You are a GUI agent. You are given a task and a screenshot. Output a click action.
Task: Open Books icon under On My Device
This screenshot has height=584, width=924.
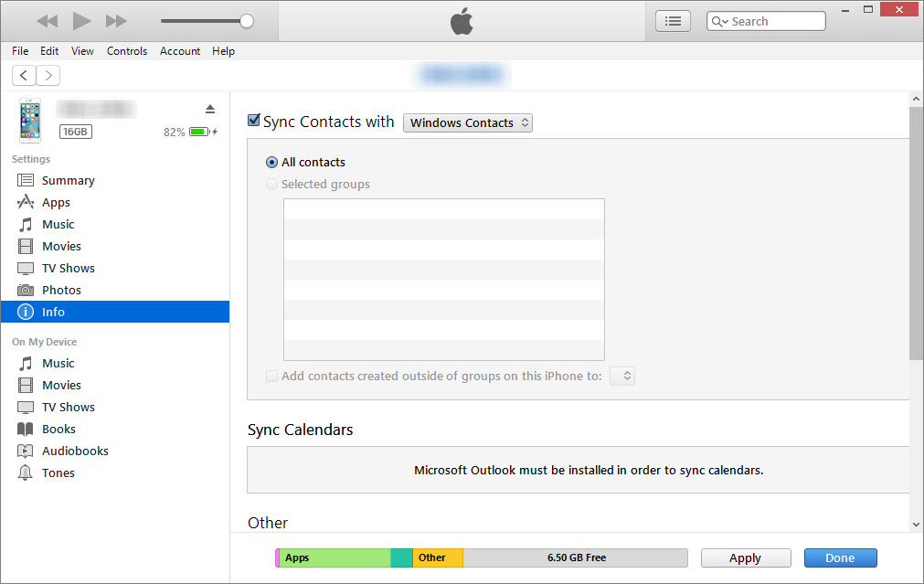tap(26, 429)
